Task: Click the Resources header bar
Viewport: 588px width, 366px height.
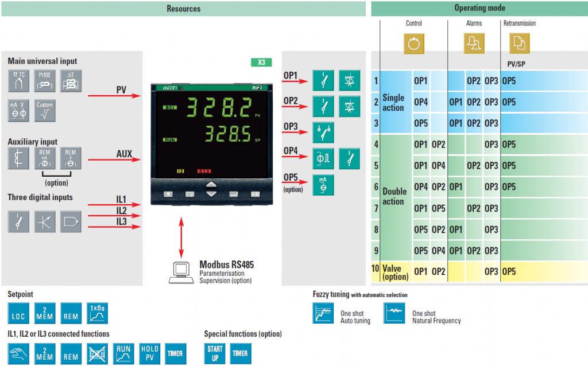Action: [x=183, y=9]
